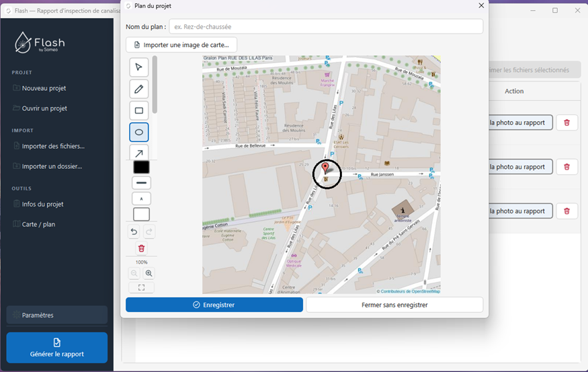The image size is (588, 372).
Task: Click the Contributeurs de OpenStreetMap attribution
Action: [x=409, y=291]
